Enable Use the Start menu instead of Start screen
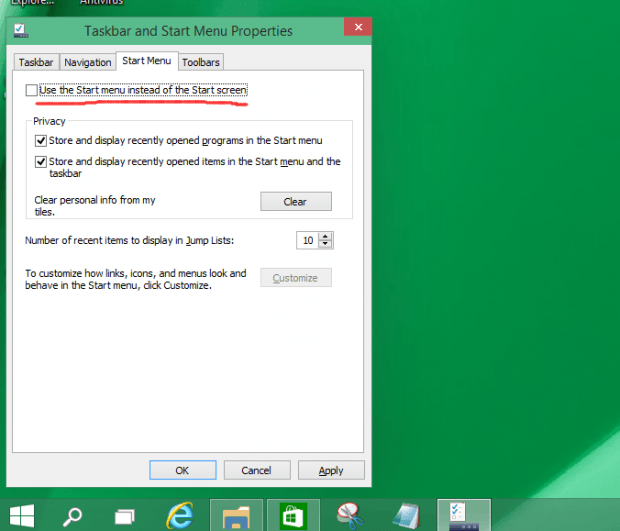The image size is (620, 531). click(x=32, y=90)
